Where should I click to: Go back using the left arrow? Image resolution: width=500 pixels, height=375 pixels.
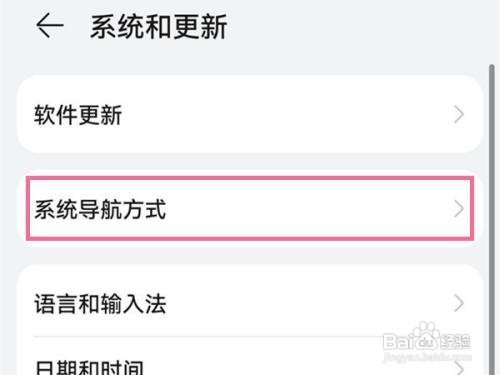pyautogui.click(x=49, y=25)
